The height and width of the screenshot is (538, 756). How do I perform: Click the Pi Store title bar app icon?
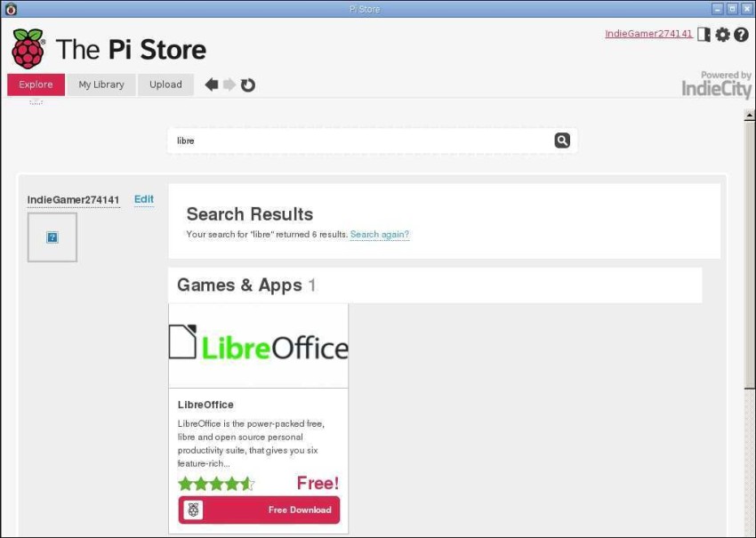coord(11,9)
